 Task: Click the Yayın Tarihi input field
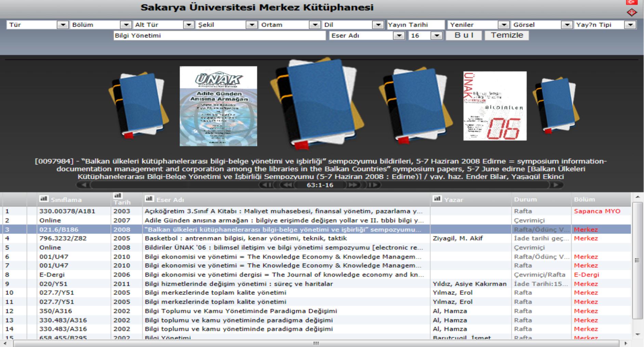(416, 25)
